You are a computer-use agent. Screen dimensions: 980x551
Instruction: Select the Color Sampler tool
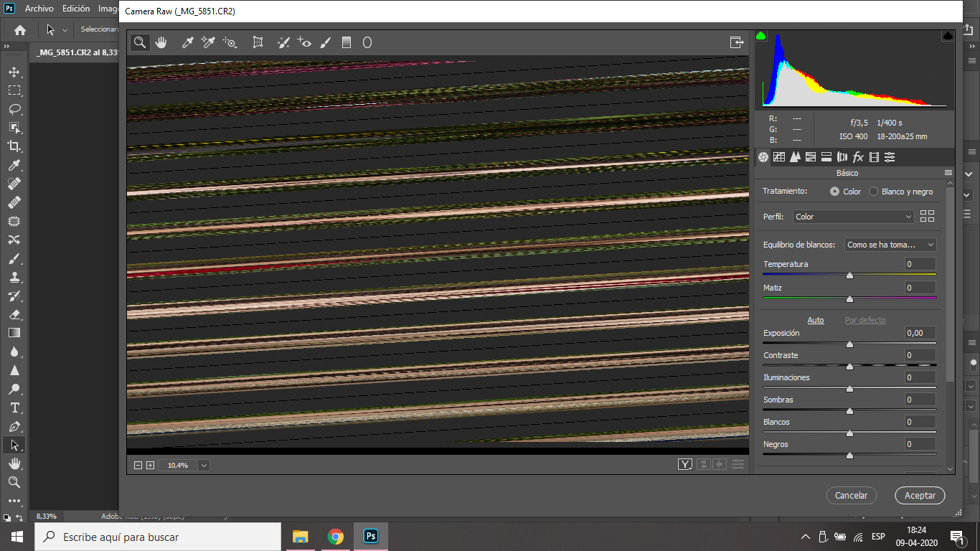(208, 42)
